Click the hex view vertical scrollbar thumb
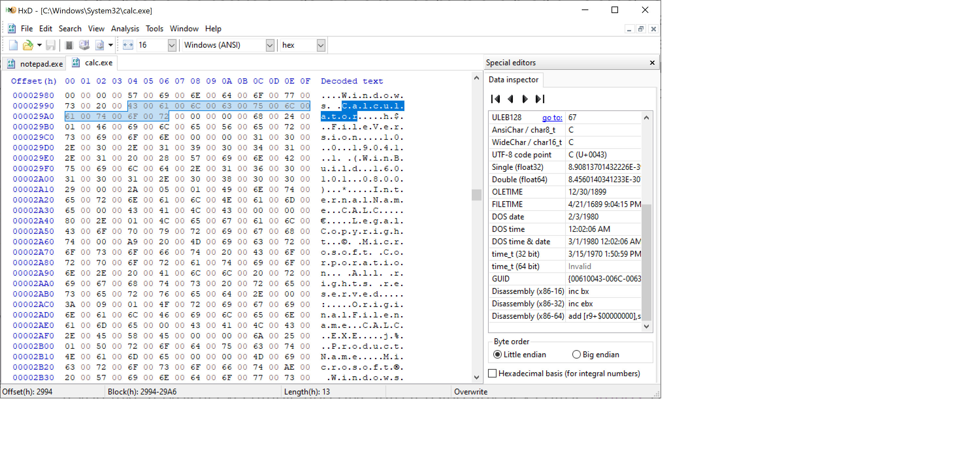Viewport: 980px width, 466px height. pyautogui.click(x=476, y=195)
